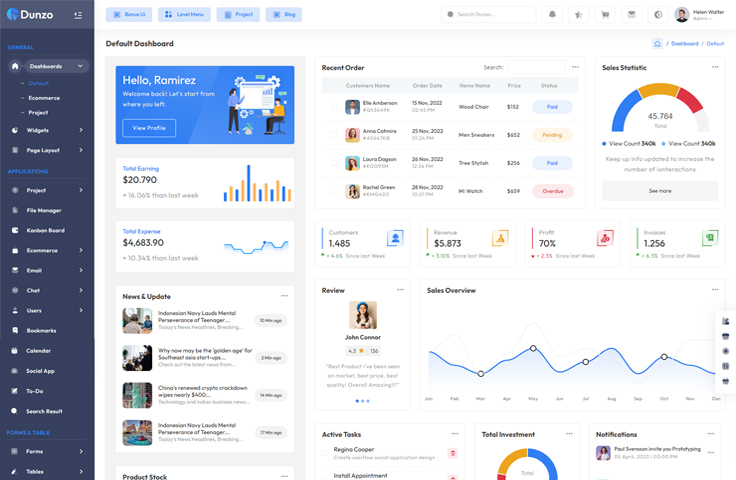Click the View Profile button
The width and height of the screenshot is (736, 480).
[x=149, y=128]
